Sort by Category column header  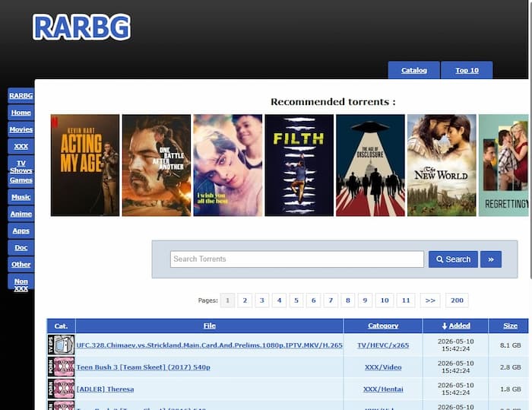point(383,326)
